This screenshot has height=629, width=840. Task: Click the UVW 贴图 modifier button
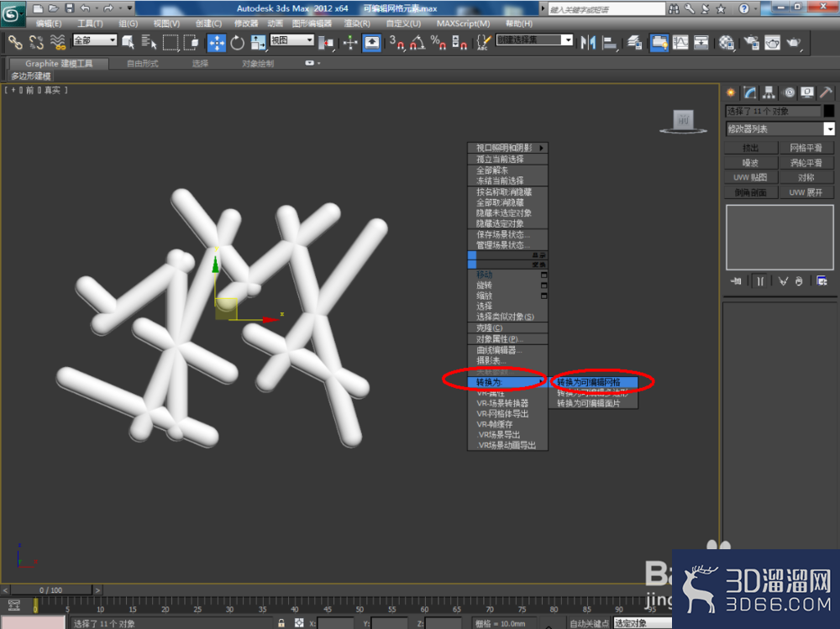[x=750, y=177]
